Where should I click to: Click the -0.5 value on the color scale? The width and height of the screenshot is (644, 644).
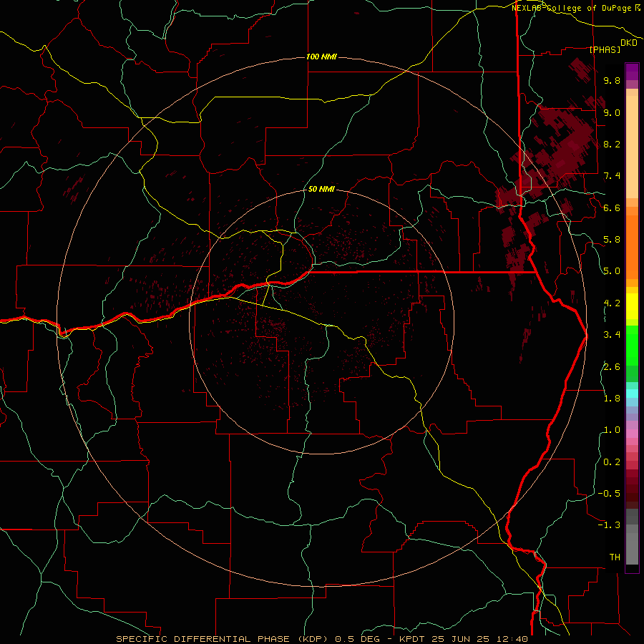click(x=609, y=494)
